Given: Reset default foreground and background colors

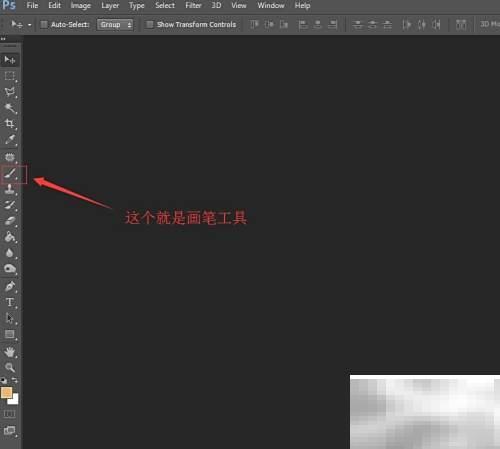Looking at the screenshot, I should point(4,380).
